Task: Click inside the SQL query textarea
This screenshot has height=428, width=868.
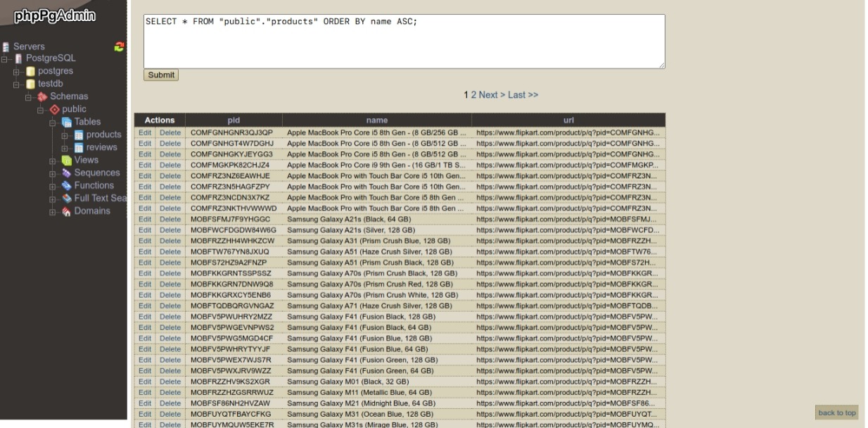Action: [404, 42]
